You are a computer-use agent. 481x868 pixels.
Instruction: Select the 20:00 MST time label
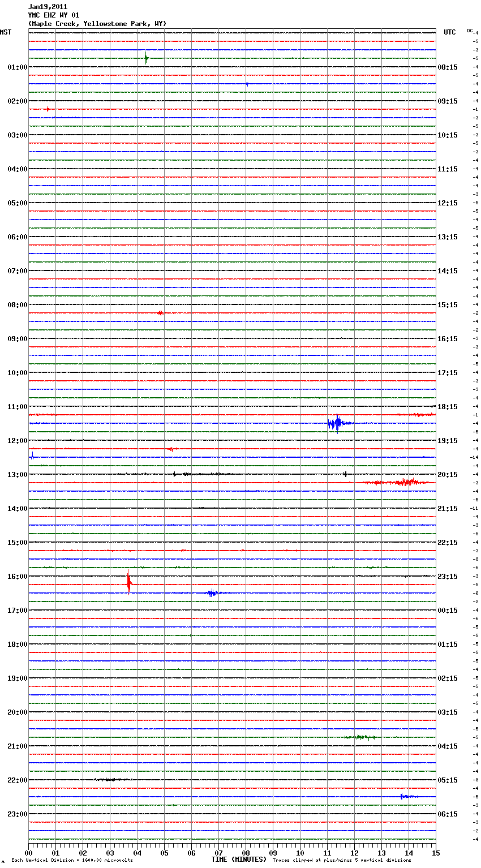[x=18, y=712]
